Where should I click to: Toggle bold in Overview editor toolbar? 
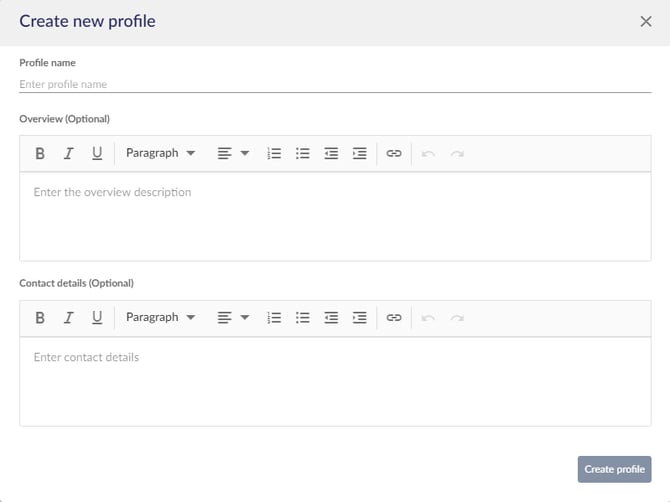click(x=40, y=154)
